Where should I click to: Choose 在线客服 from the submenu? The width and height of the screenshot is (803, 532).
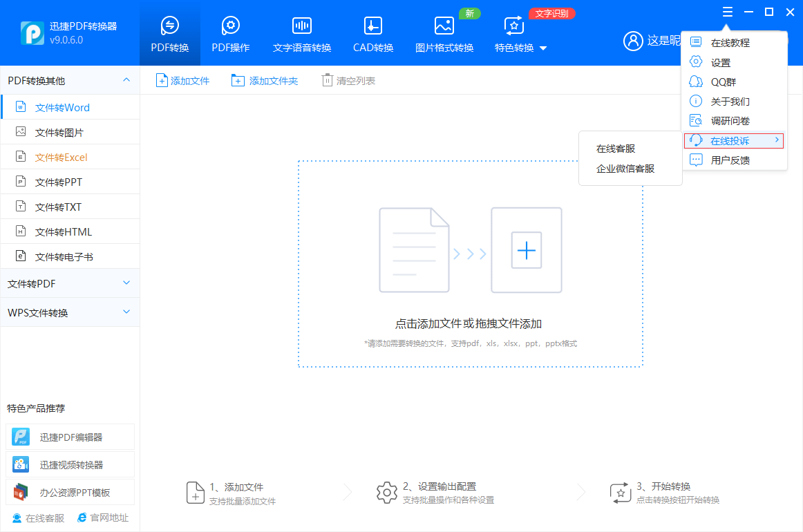click(616, 149)
